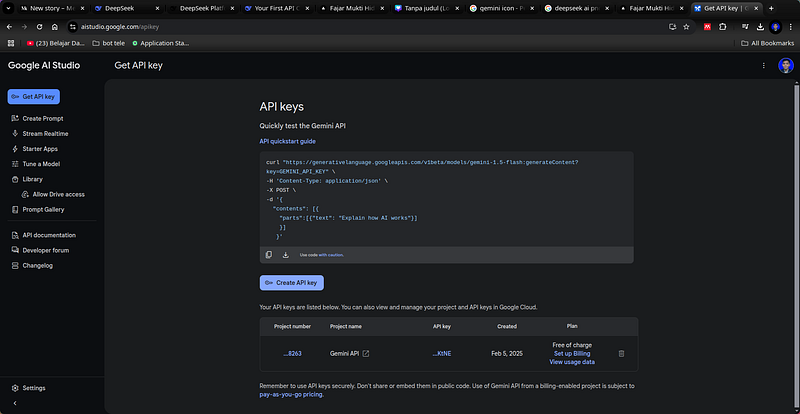Open the Application Sta... bookmark
800x414 pixels.
pos(161,43)
